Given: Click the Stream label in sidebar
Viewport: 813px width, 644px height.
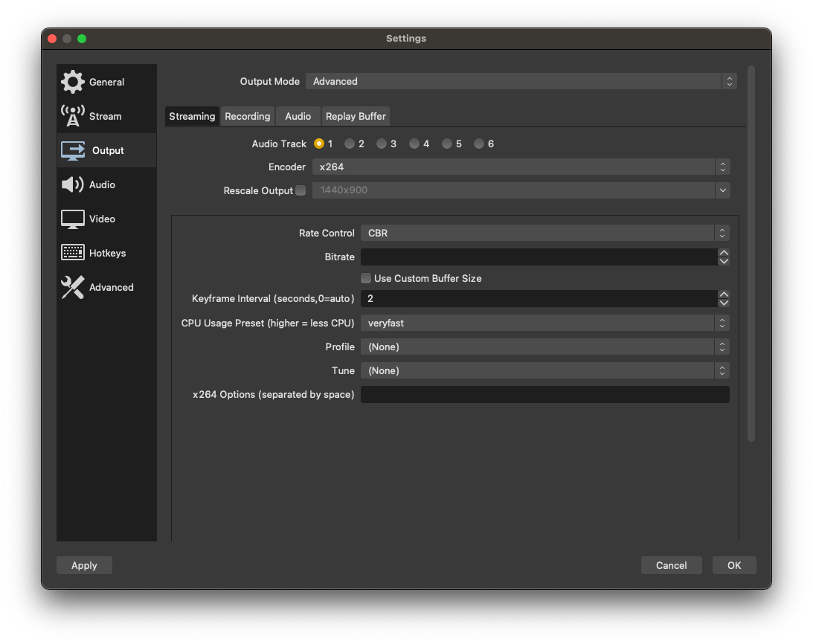Looking at the screenshot, I should [x=106, y=116].
